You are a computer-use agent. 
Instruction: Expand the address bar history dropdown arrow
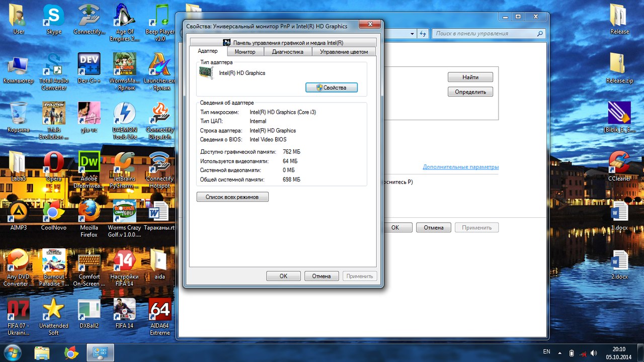coord(412,34)
